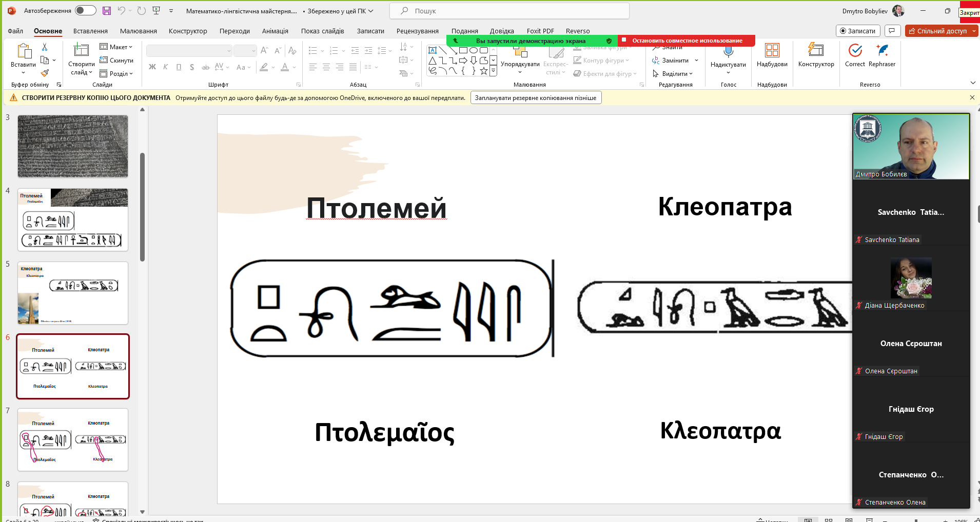The height and width of the screenshot is (522, 980).
Task: Click Остановить совместное использование button
Action: 687,41
